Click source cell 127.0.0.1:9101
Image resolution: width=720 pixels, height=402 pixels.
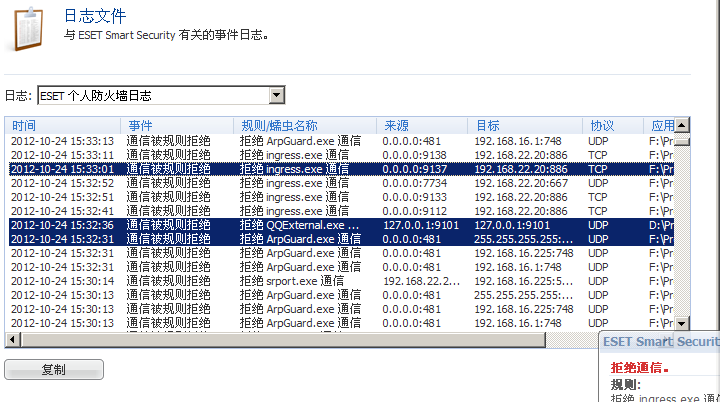(x=421, y=225)
